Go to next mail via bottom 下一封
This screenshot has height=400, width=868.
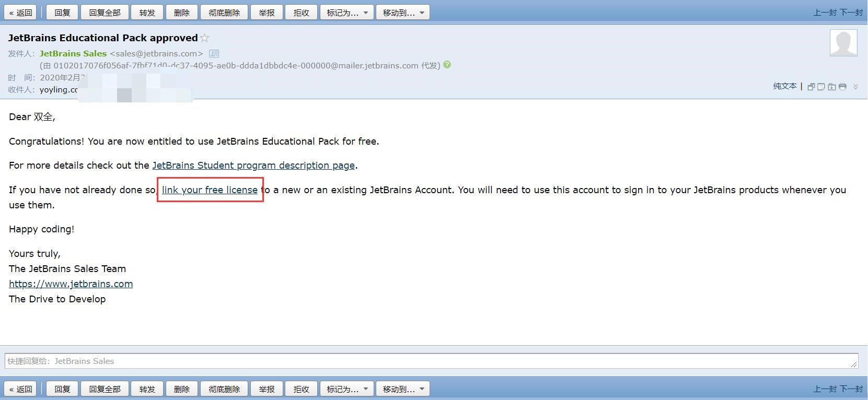(x=851, y=389)
